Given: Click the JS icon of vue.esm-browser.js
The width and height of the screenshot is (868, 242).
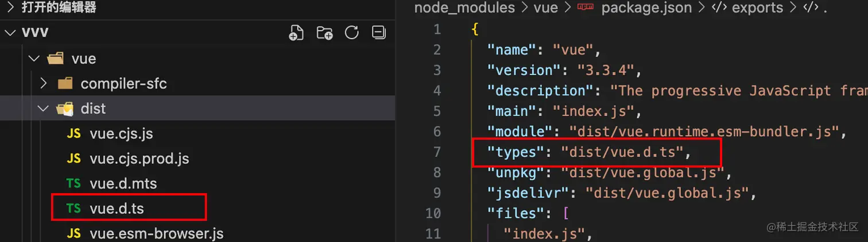Looking at the screenshot, I should point(73,234).
